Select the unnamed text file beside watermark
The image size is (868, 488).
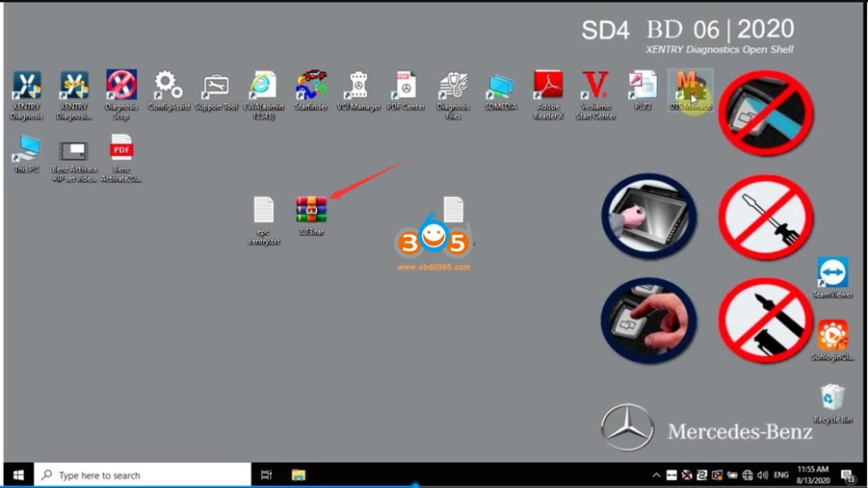[x=454, y=210]
